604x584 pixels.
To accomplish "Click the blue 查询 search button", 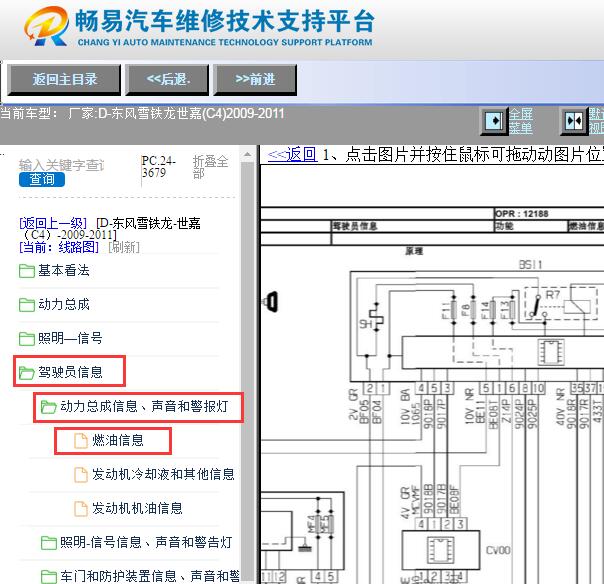I will pos(42,180).
